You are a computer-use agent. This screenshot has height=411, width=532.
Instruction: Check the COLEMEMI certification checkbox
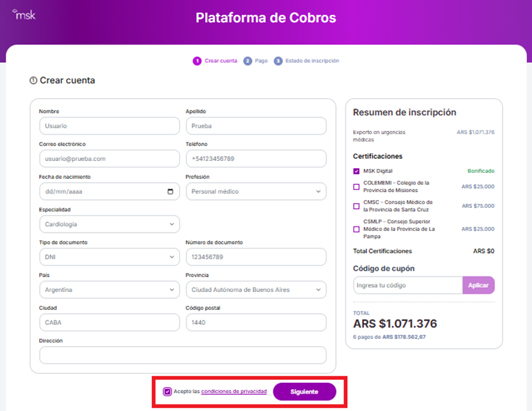(356, 187)
